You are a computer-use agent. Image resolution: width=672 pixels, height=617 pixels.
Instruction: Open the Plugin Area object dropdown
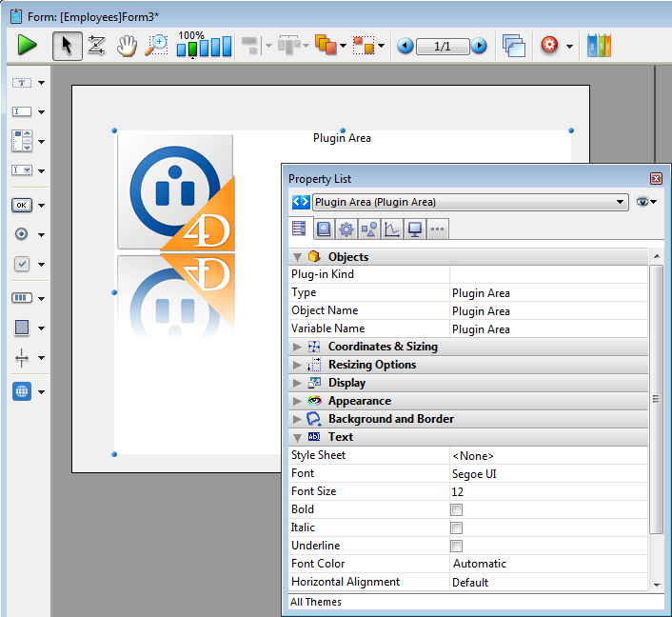coord(621,202)
